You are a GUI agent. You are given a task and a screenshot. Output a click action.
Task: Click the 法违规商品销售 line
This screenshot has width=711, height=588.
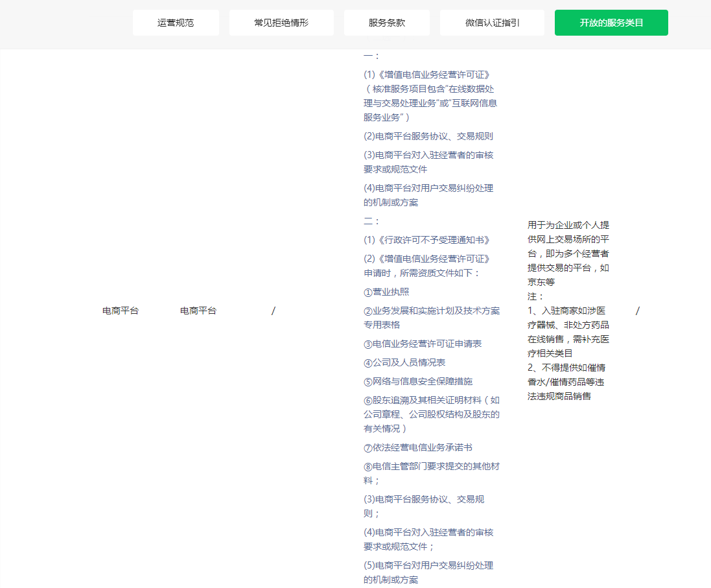(x=559, y=397)
